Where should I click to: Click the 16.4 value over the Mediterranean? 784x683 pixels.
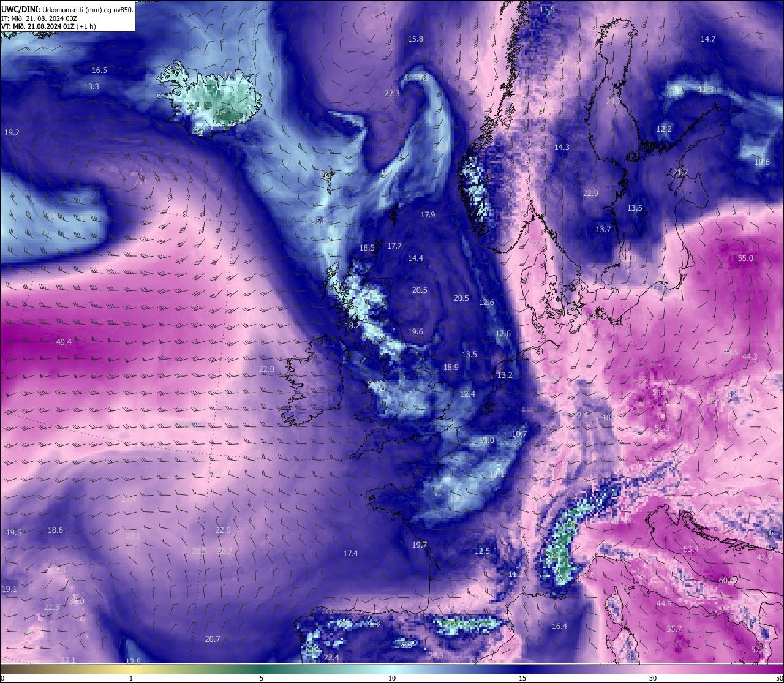pyautogui.click(x=559, y=627)
